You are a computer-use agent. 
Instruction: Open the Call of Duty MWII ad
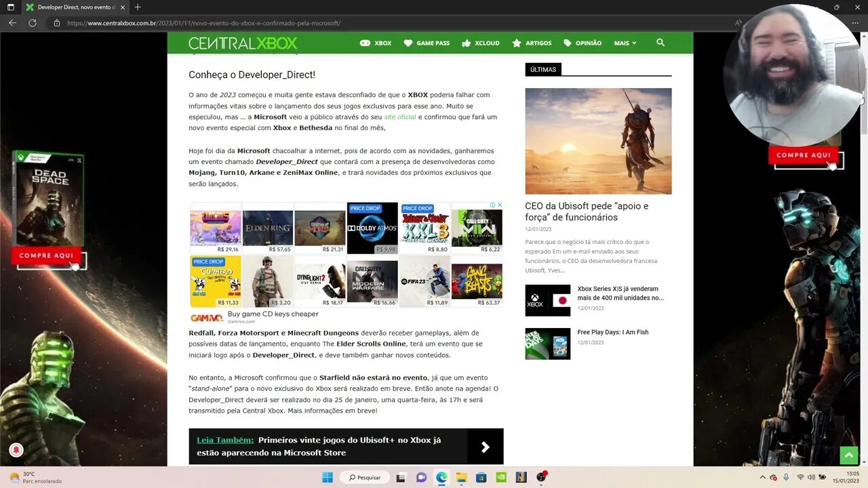click(477, 228)
